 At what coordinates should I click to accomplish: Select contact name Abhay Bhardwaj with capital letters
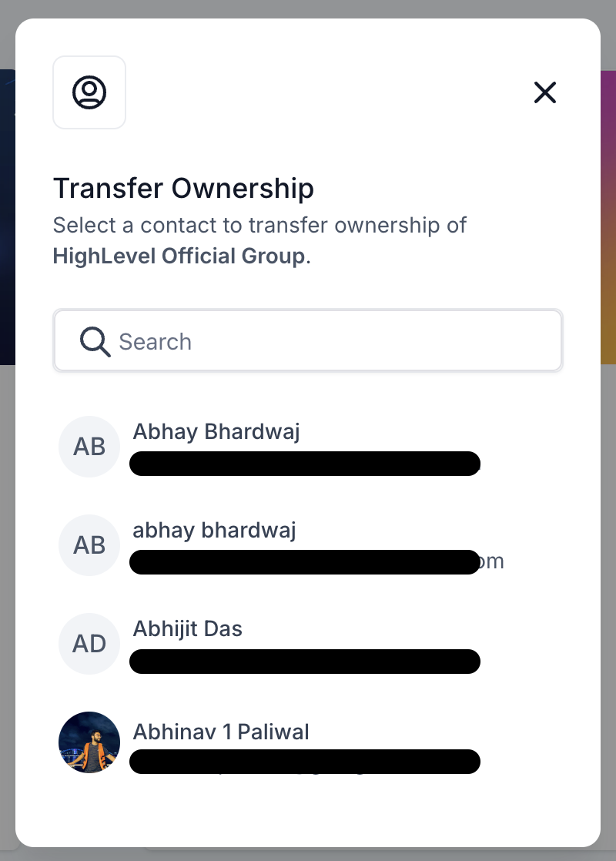click(216, 431)
